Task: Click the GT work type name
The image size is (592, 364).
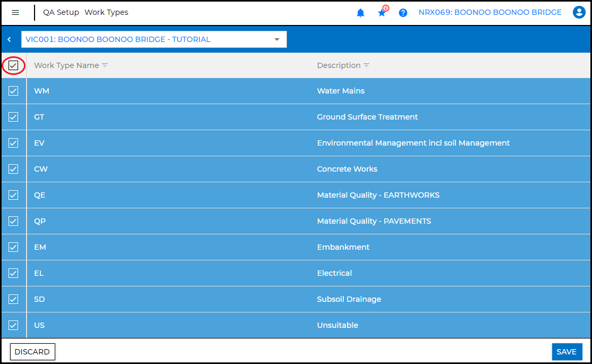Action: click(x=39, y=117)
